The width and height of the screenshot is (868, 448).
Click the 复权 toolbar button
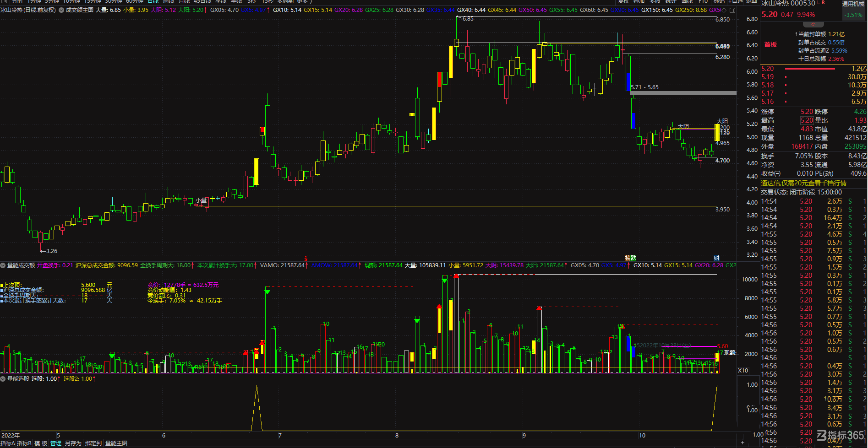pyautogui.click(x=624, y=2)
